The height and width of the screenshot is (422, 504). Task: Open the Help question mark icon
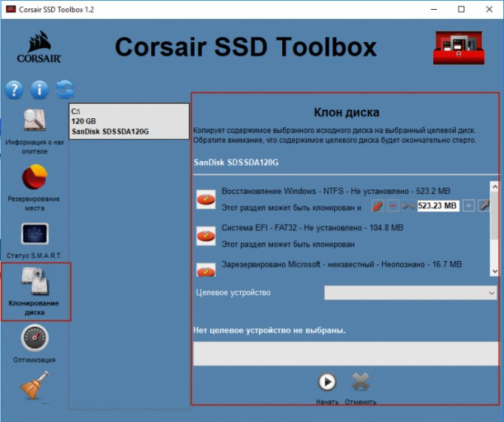[14, 90]
